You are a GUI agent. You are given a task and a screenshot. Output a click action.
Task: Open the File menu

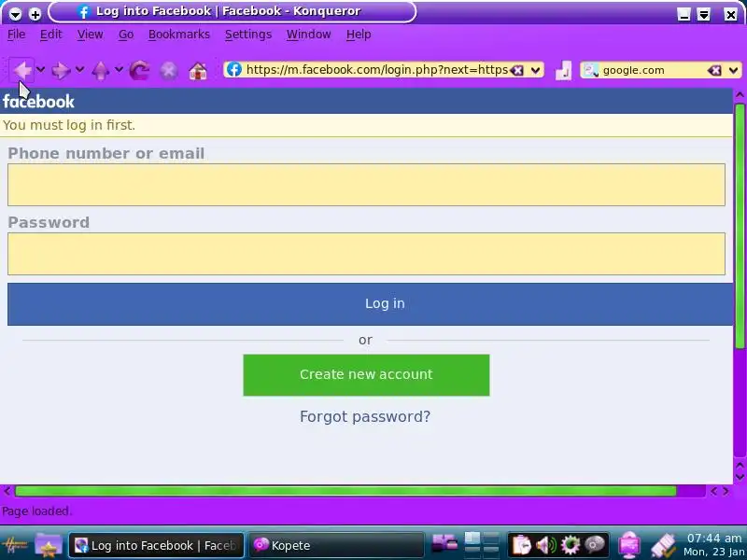[16, 35]
